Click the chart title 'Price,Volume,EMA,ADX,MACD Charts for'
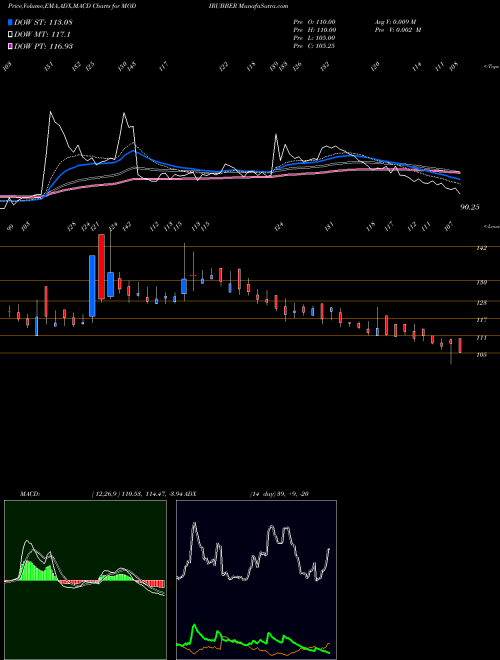This screenshot has width=500, height=660. pos(64,7)
